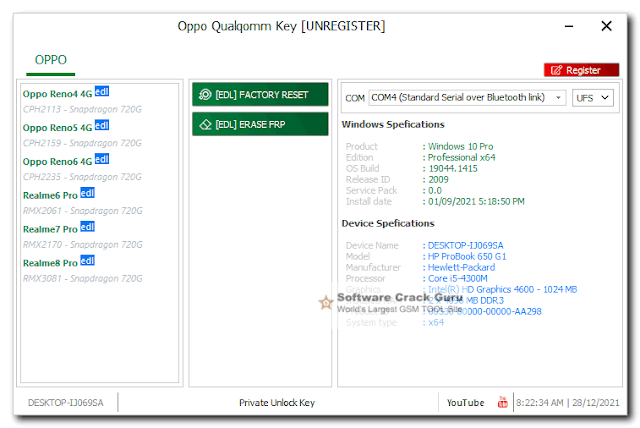Click the Device Name value DESKTOP-IJ069SA

click(x=465, y=246)
